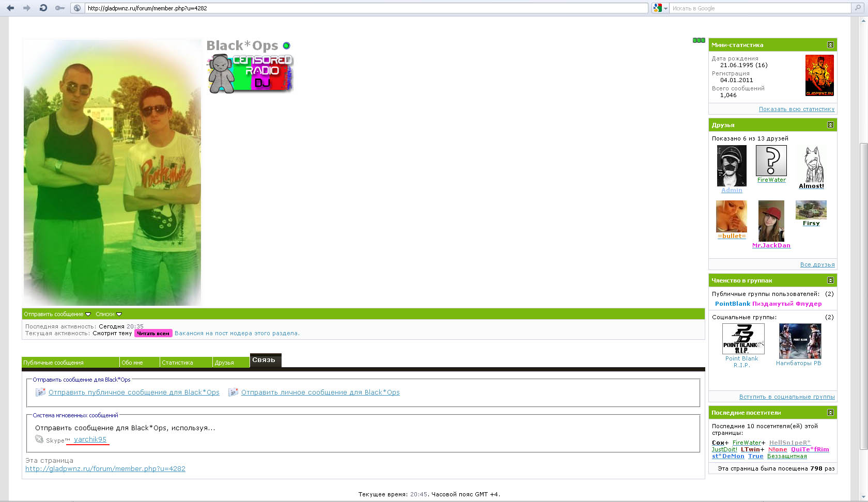Open visitor JustDoit! profile link
The height and width of the screenshot is (502, 868).
tap(724, 449)
